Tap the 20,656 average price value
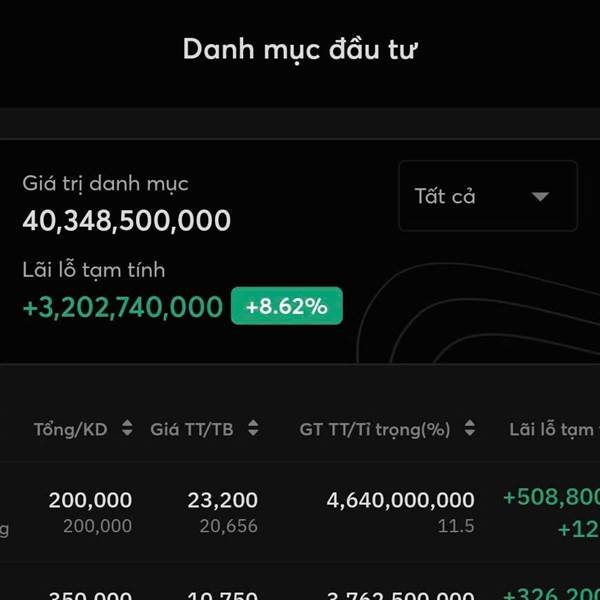This screenshot has width=600, height=600. (x=229, y=526)
